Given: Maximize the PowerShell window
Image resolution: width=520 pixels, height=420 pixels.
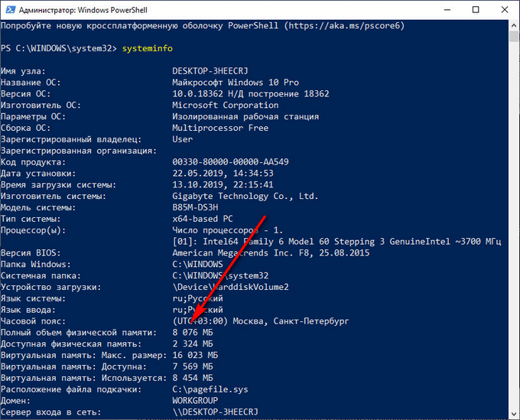Looking at the screenshot, I should click(476, 10).
